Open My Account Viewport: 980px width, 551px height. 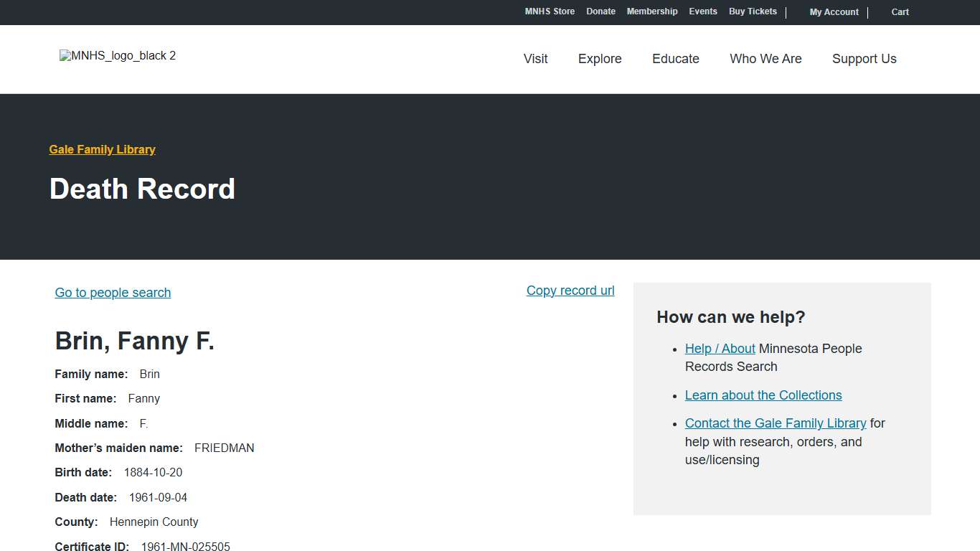pyautogui.click(x=834, y=12)
